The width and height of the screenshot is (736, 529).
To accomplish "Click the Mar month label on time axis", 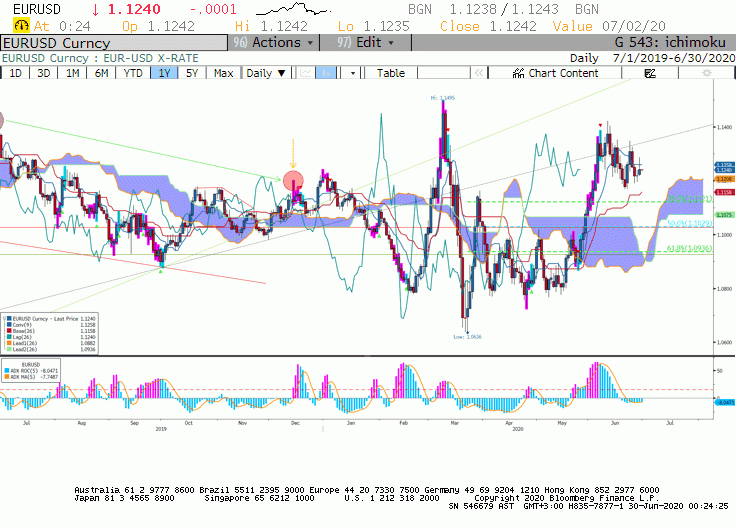I will click(x=454, y=423).
